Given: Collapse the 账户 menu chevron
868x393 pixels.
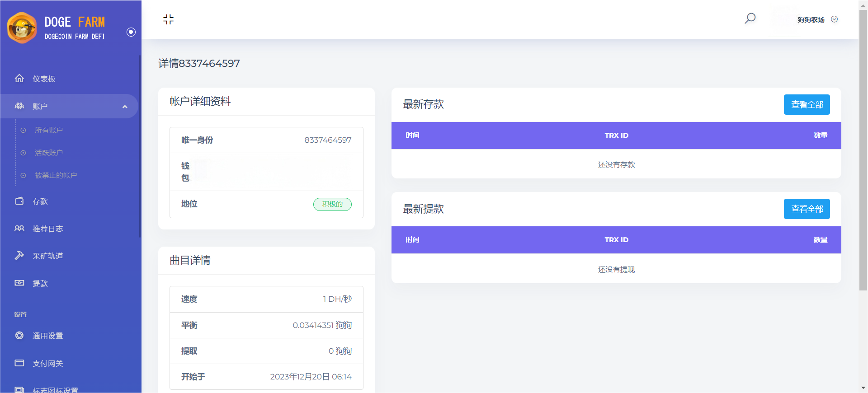Looking at the screenshot, I should point(125,107).
